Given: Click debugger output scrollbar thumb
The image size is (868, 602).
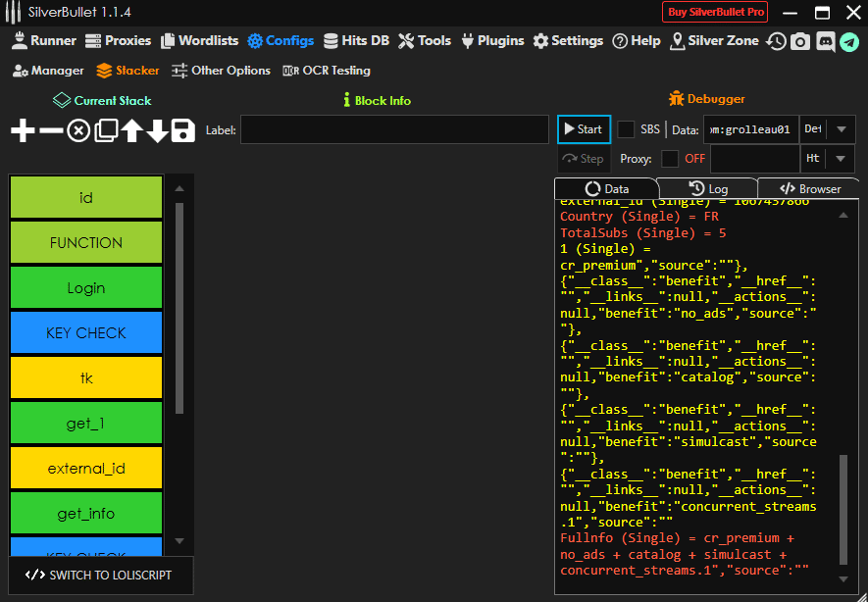Looking at the screenshot, I should [x=843, y=510].
